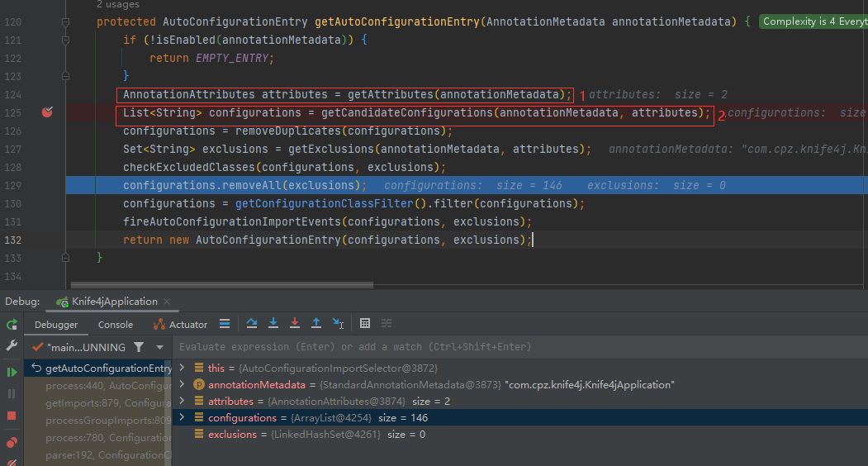Screen dimensions: 868x466
Task: Click fold end marker at line 133
Action: pyautogui.click(x=65, y=258)
